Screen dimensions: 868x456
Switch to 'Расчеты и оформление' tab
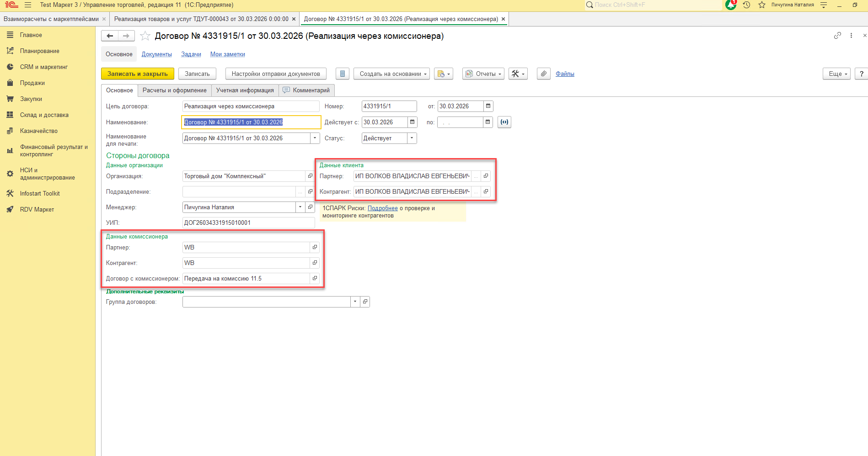point(175,90)
